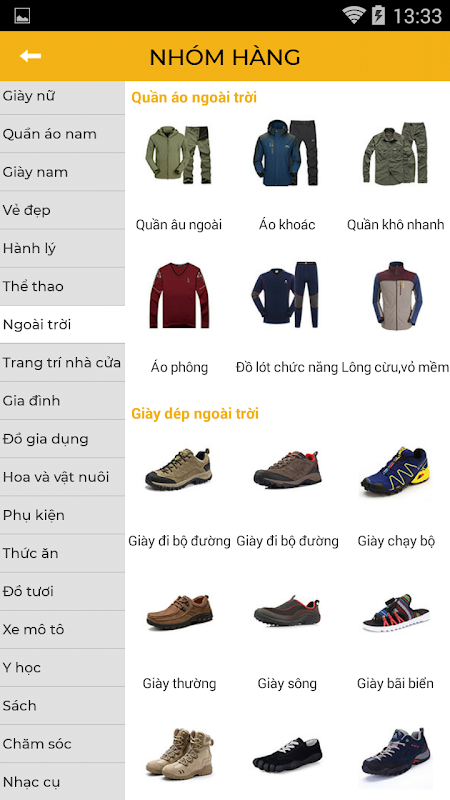
Task: Tap the back arrow in header
Action: tap(30, 56)
